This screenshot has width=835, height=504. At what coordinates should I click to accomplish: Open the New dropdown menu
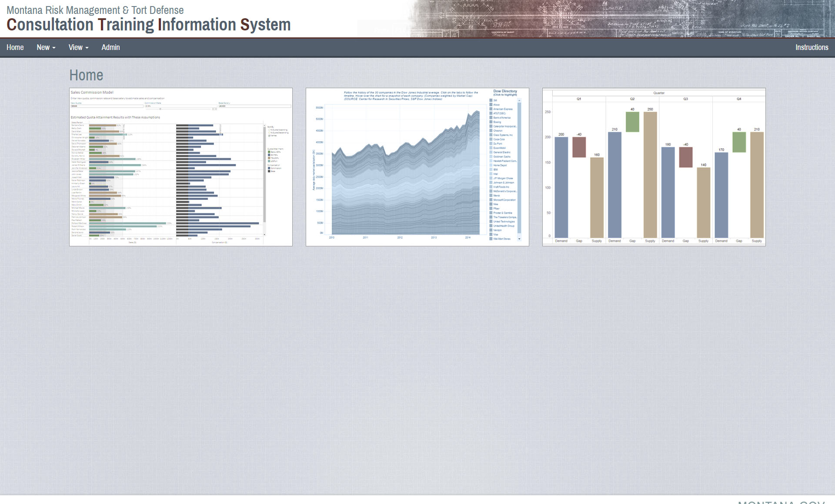[x=45, y=47]
